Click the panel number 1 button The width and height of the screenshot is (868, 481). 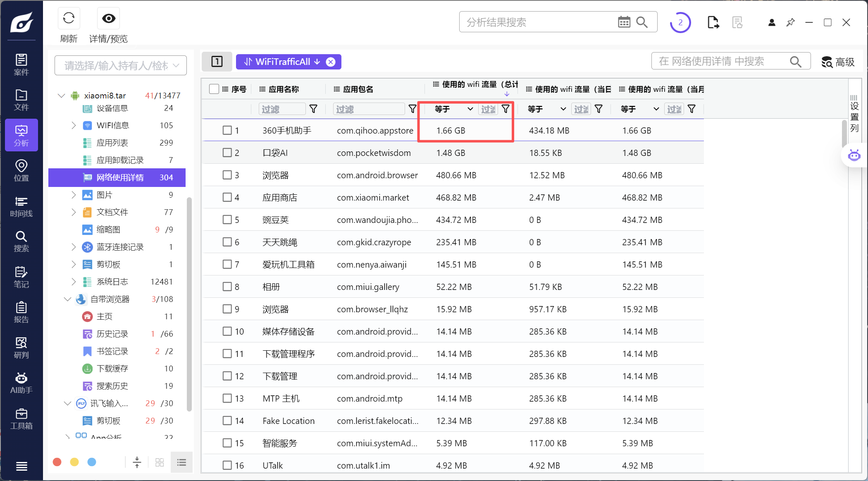pos(217,62)
